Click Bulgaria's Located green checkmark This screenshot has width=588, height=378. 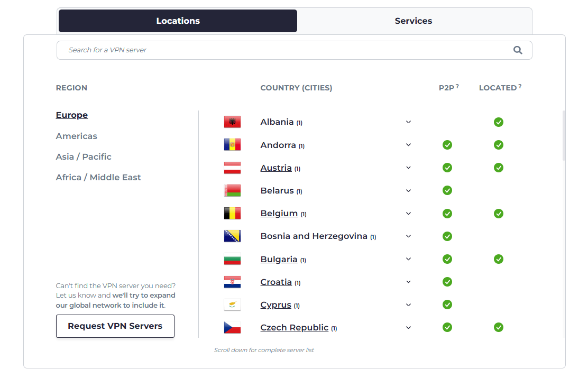[499, 259]
